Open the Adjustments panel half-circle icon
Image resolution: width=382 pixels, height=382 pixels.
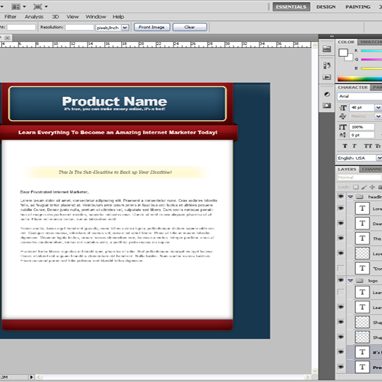tap(327, 94)
